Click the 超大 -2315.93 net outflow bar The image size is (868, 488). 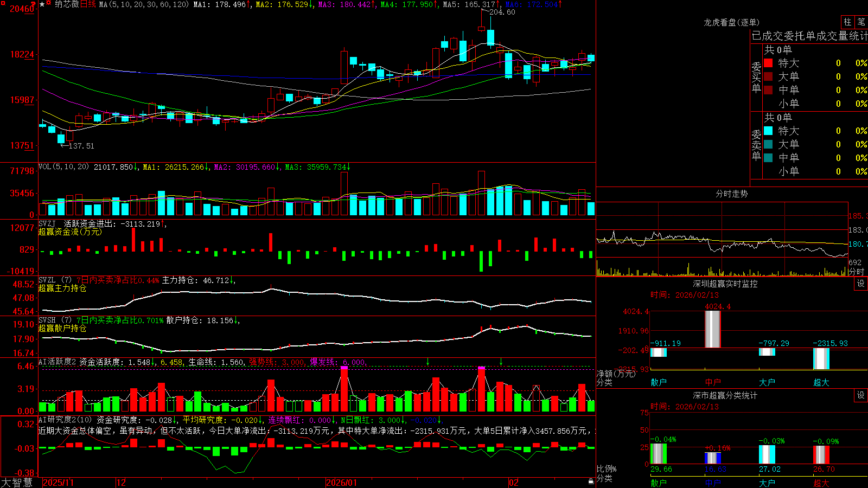point(821,358)
